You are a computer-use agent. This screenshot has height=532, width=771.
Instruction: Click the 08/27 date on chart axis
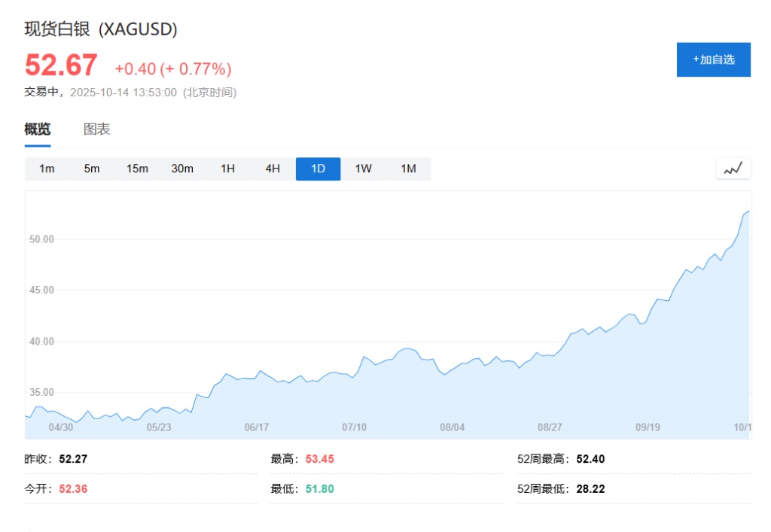coord(550,427)
